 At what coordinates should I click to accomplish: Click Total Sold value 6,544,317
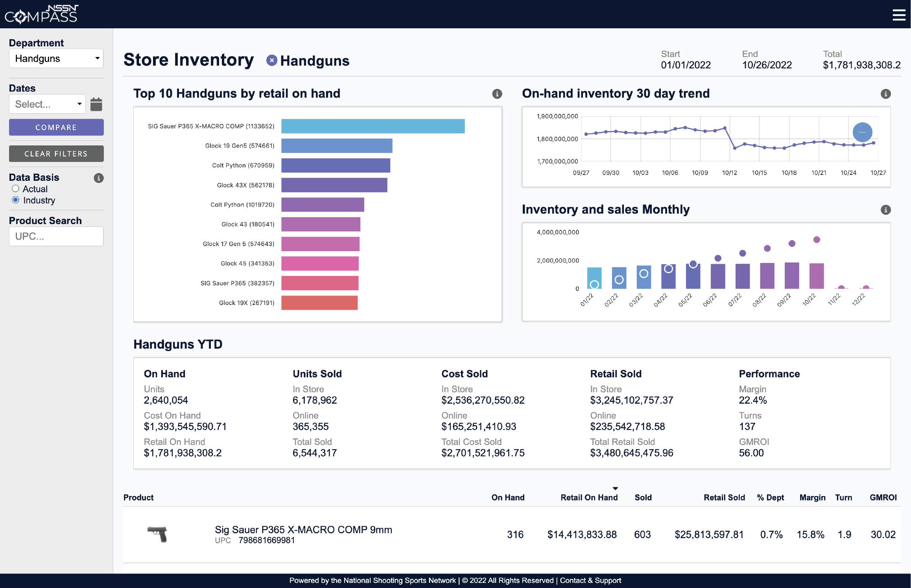[x=314, y=453]
